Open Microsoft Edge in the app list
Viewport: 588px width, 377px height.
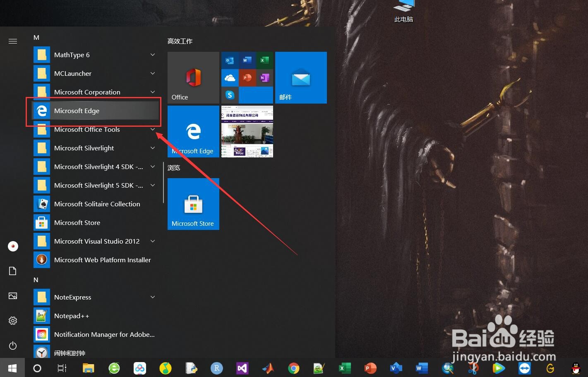pyautogui.click(x=96, y=111)
